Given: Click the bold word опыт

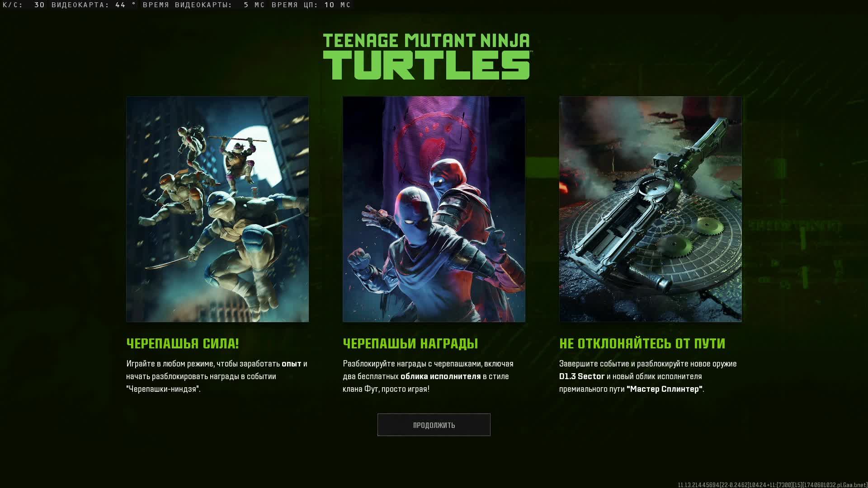Looking at the screenshot, I should coord(291,364).
